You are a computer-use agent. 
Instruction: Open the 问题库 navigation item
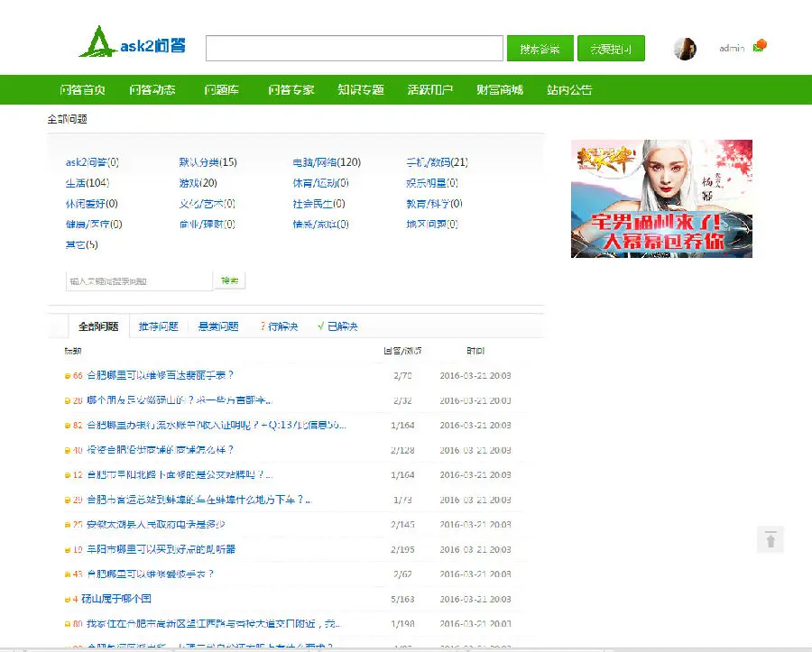point(222,90)
